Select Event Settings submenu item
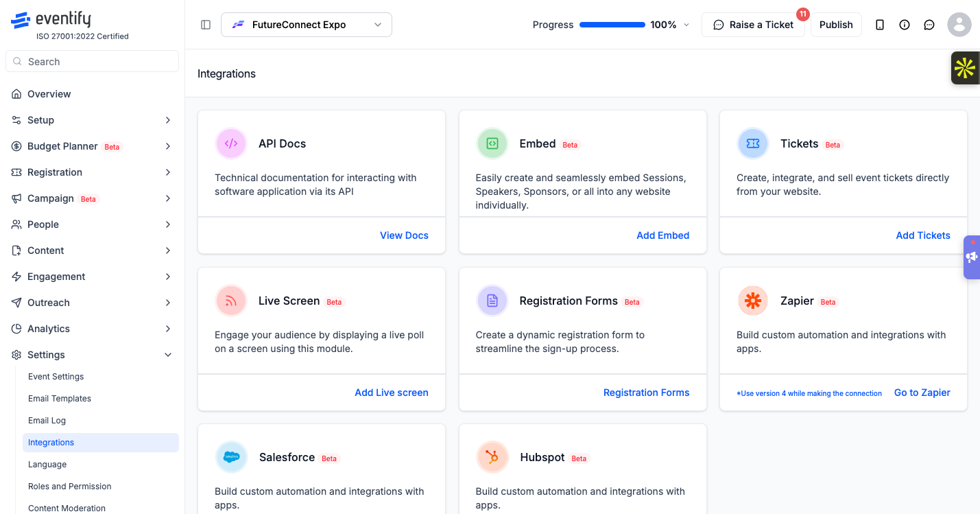 pos(56,377)
